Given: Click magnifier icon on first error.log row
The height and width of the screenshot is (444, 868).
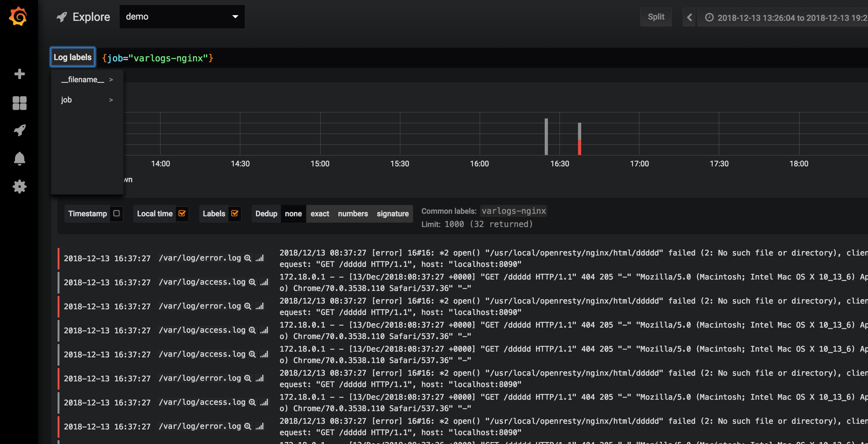Looking at the screenshot, I should coord(248,258).
